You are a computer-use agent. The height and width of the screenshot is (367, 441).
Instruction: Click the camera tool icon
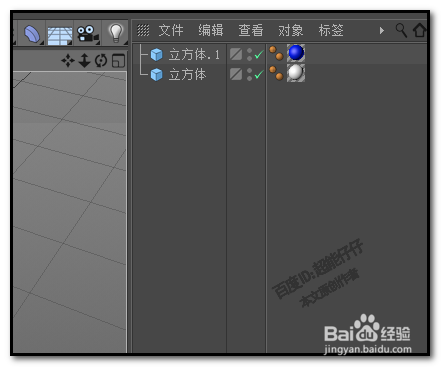[x=87, y=34]
